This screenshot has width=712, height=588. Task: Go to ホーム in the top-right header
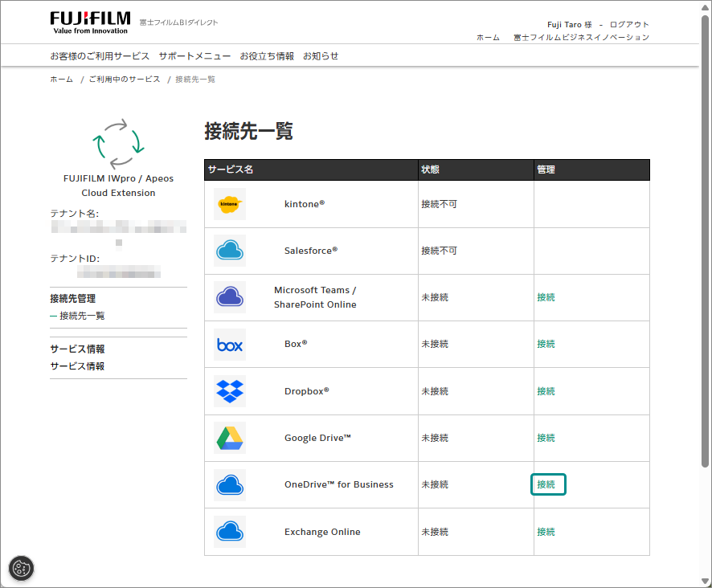(488, 37)
